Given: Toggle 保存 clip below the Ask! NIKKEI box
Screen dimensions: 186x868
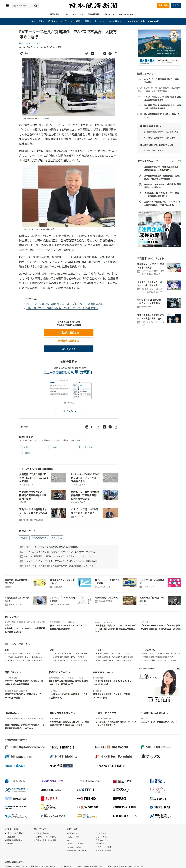Looking at the screenshot, I should (x=24, y=427).
